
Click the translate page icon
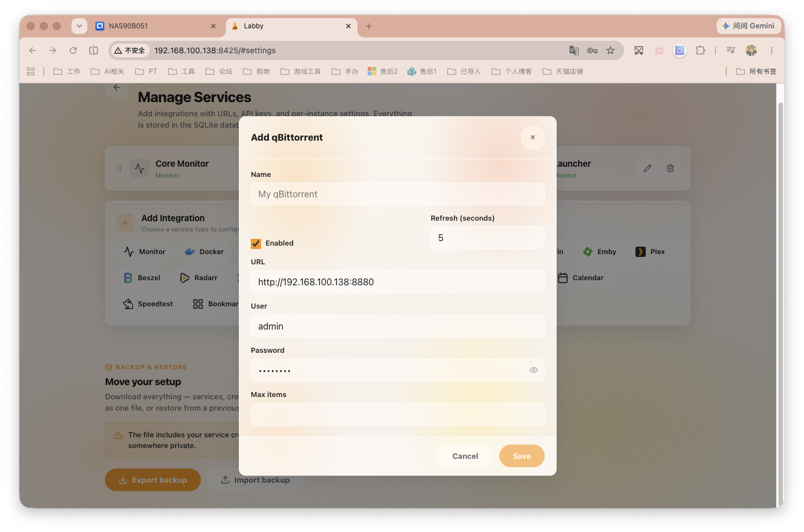click(574, 50)
